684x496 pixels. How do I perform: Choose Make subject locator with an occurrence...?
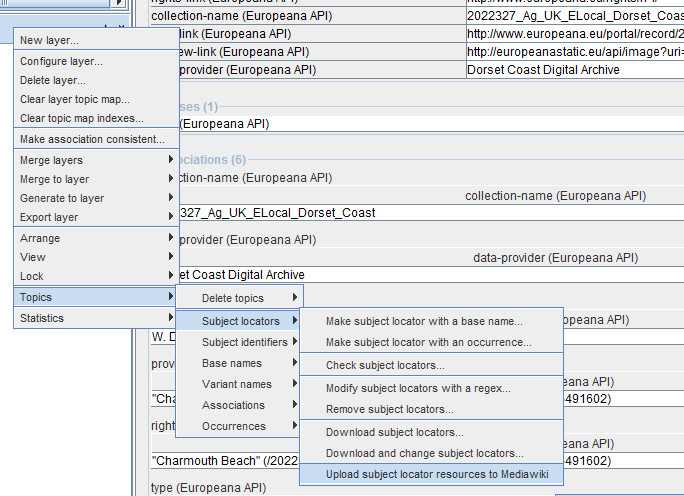coord(431,342)
